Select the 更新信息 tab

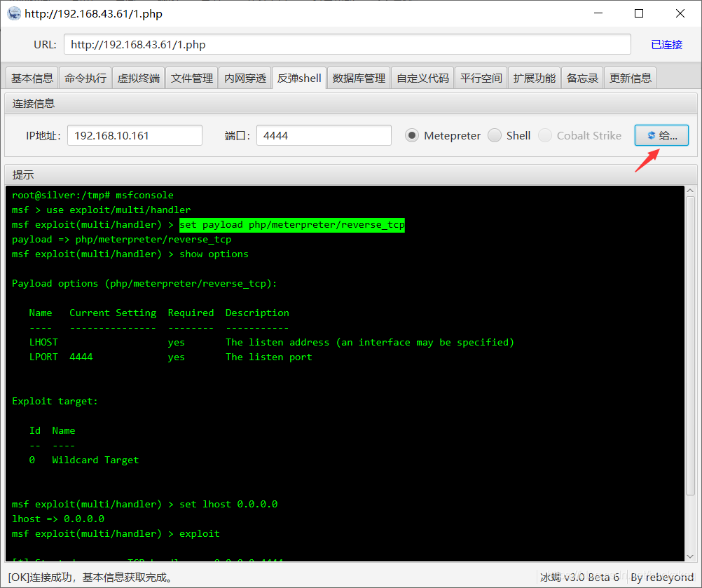[631, 78]
